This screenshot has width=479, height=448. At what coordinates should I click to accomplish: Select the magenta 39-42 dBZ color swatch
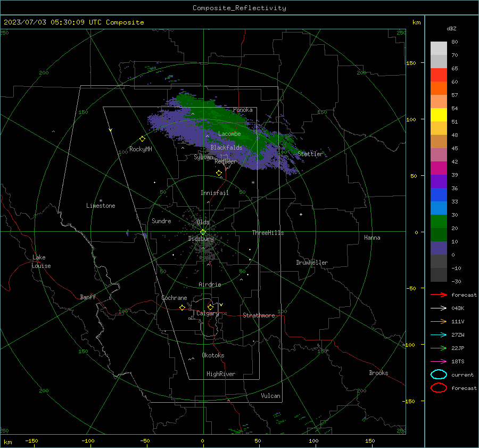[439, 168]
